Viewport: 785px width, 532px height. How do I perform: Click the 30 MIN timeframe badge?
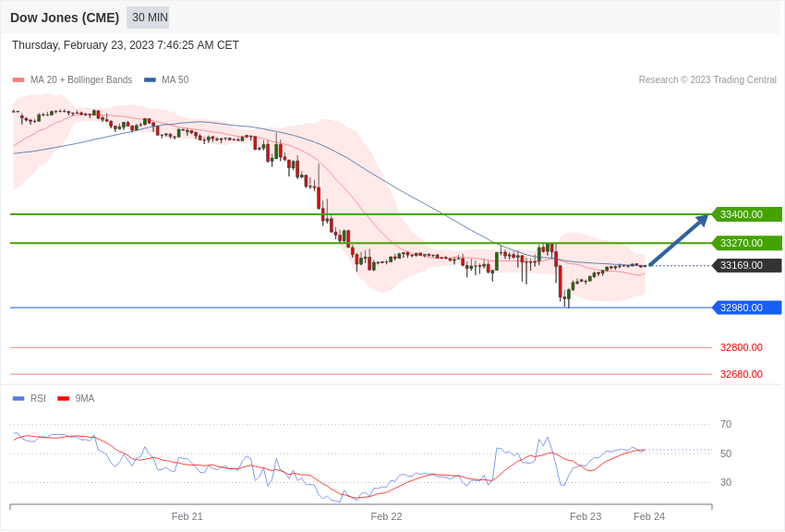pyautogui.click(x=148, y=18)
